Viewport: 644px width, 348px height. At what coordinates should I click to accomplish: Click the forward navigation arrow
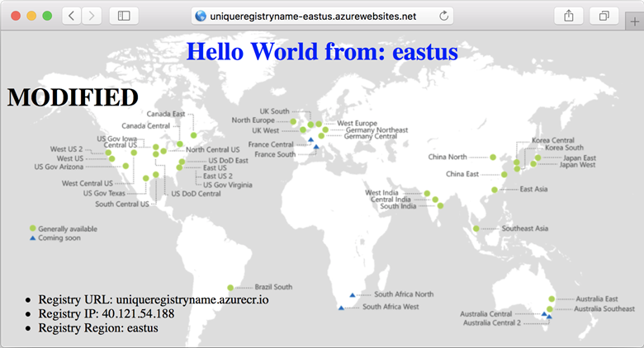coord(92,16)
